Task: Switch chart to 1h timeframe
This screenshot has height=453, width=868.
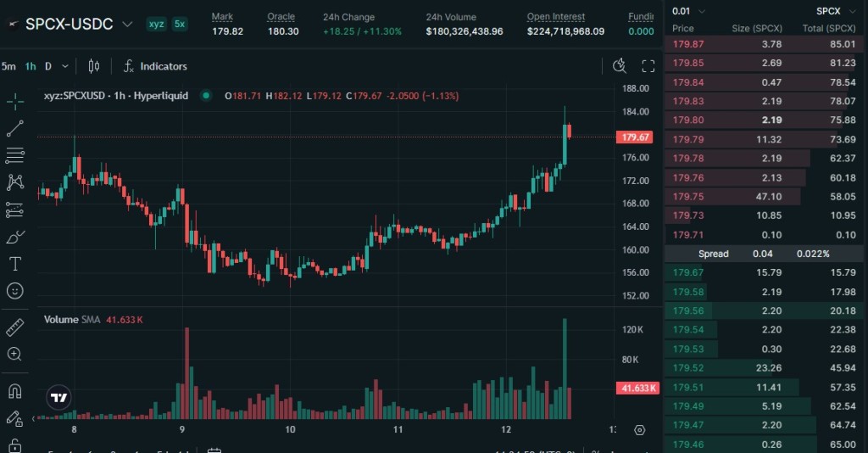Action: pyautogui.click(x=31, y=66)
